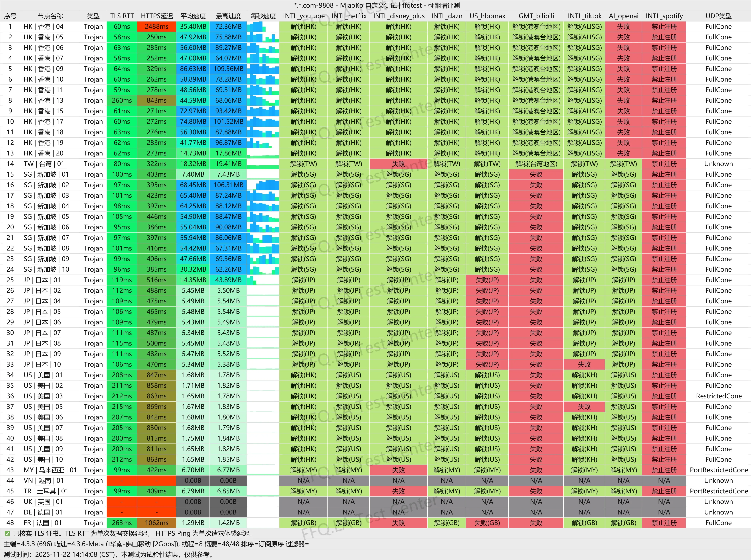Click the AI_openai column header

coord(623,16)
